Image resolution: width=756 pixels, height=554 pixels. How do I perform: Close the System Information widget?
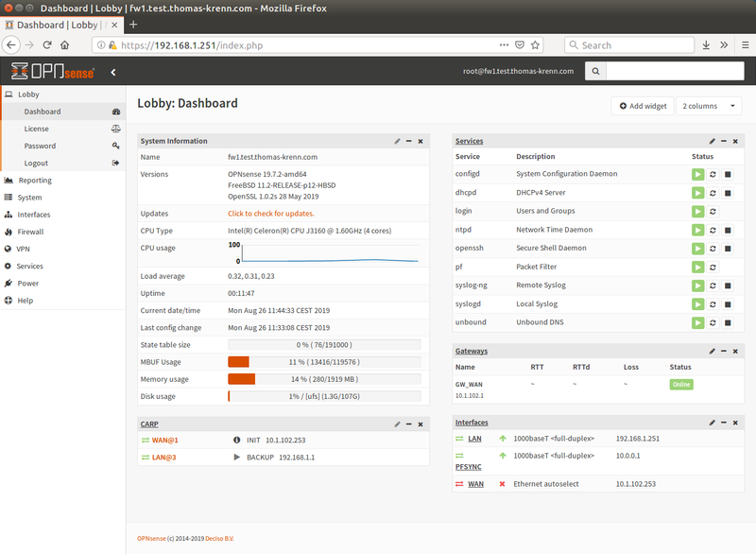pyautogui.click(x=421, y=141)
